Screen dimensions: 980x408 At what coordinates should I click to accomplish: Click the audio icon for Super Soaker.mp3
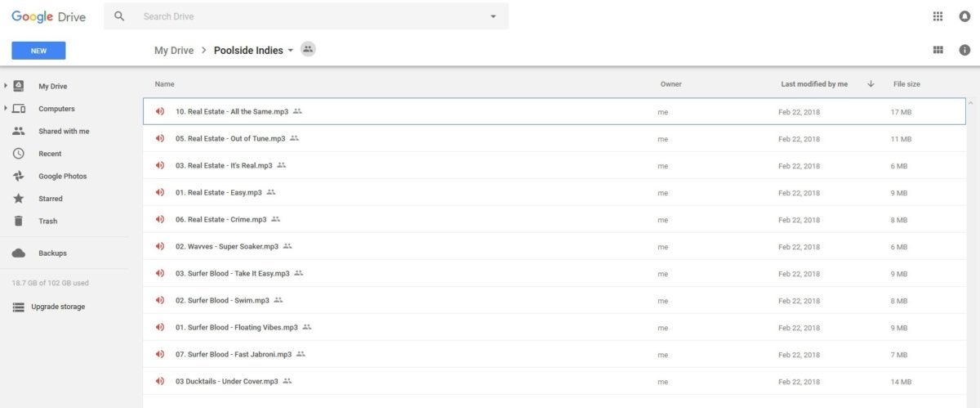(160, 246)
